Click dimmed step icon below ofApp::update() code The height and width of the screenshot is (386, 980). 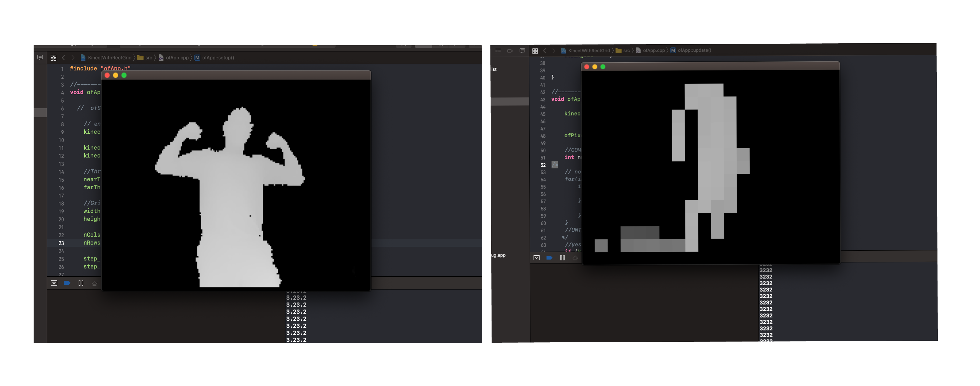point(575,258)
